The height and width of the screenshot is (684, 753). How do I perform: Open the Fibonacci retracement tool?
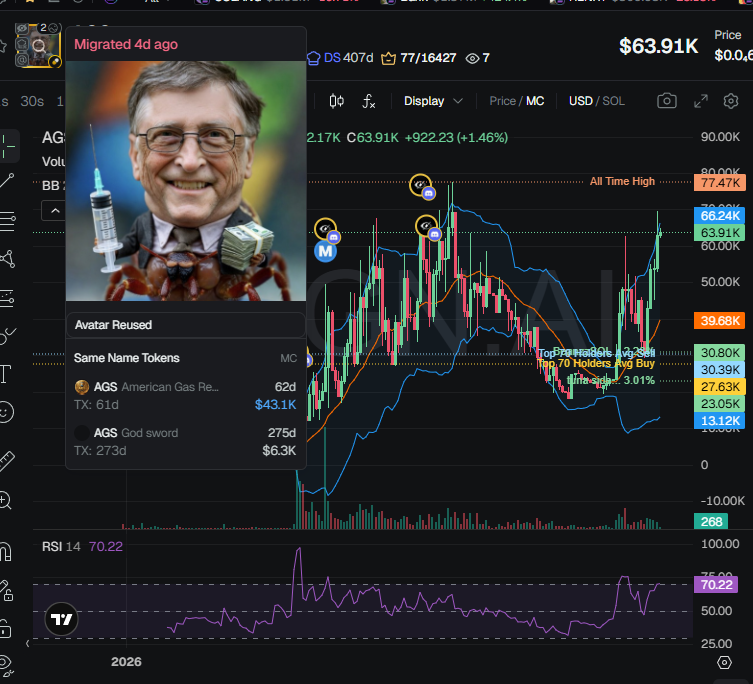click(x=7, y=221)
